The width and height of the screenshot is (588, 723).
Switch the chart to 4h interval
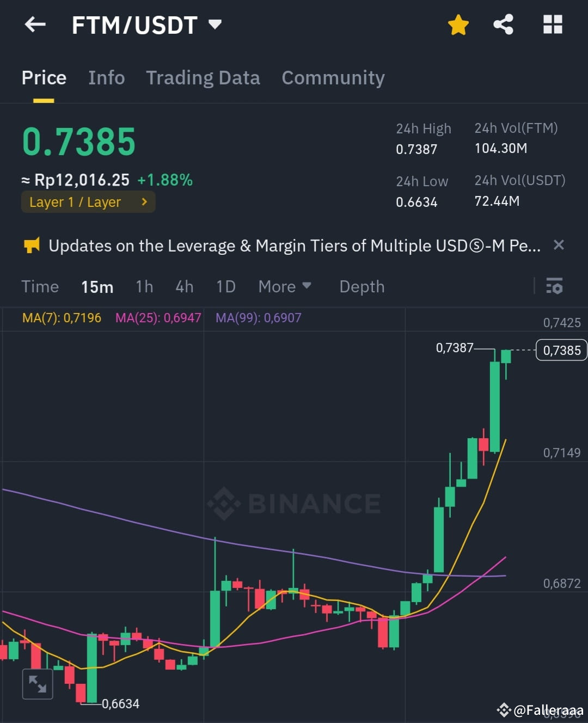click(185, 286)
